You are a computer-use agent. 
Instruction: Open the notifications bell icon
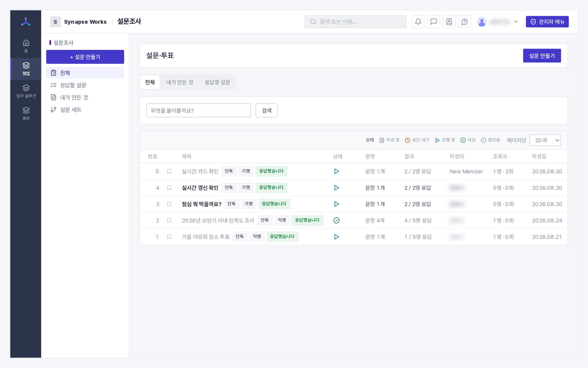[418, 22]
